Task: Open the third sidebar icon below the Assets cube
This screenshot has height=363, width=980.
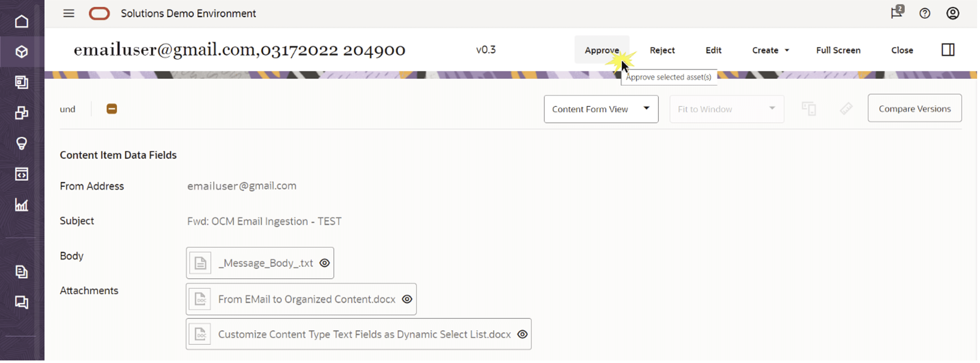Action: pos(22,82)
